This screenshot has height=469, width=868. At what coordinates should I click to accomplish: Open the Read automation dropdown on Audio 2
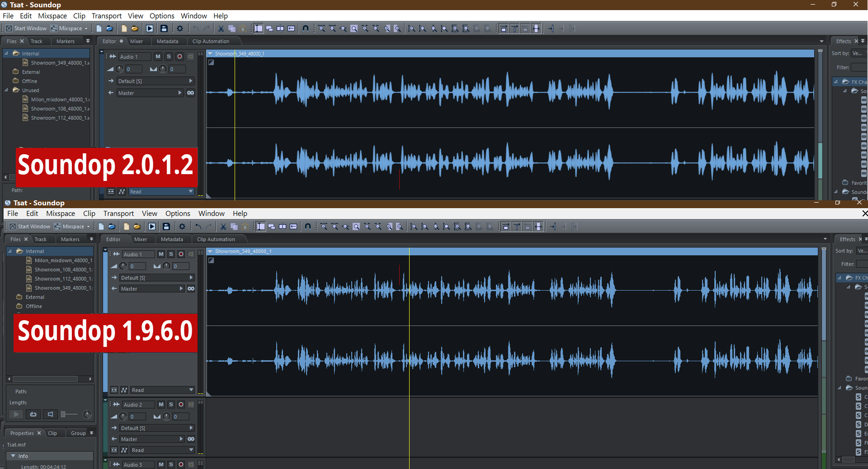tap(162, 450)
